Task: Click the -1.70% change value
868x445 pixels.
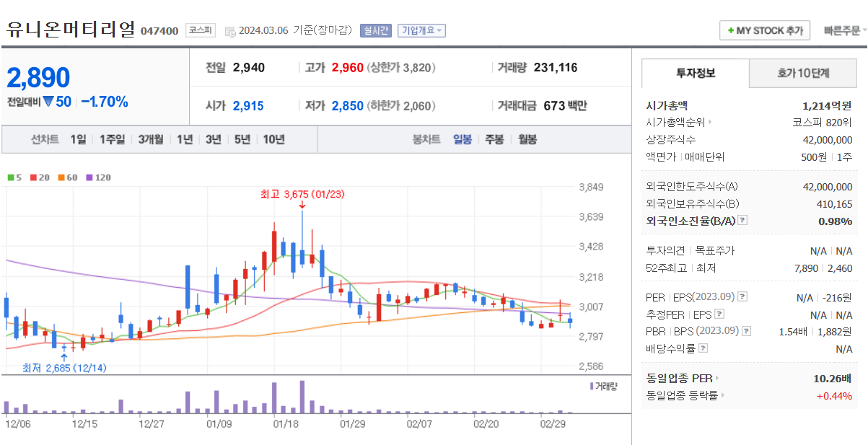Action: click(x=105, y=102)
